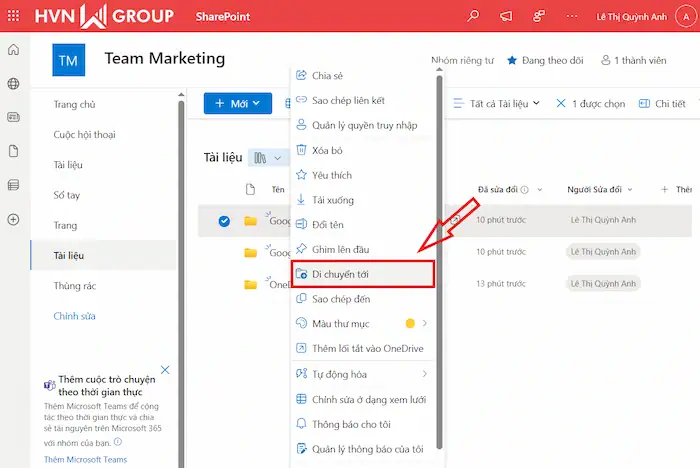
Task: Choose 'Sao chép đến' menu entry
Action: [346, 298]
